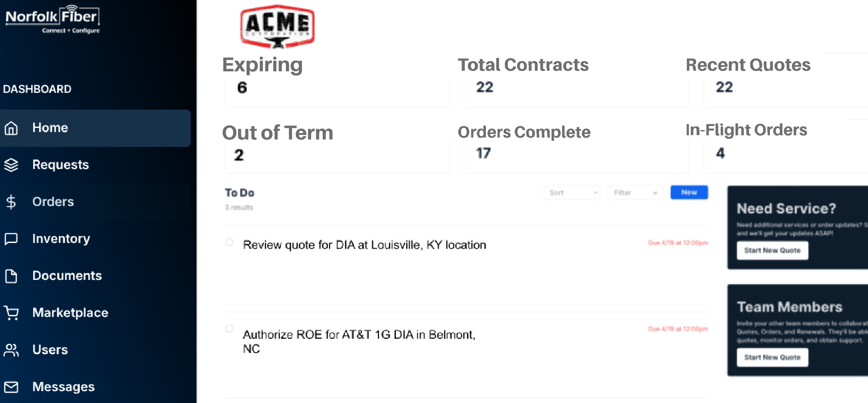
Task: Mark the Louisville quote review task done
Action: tap(229, 242)
